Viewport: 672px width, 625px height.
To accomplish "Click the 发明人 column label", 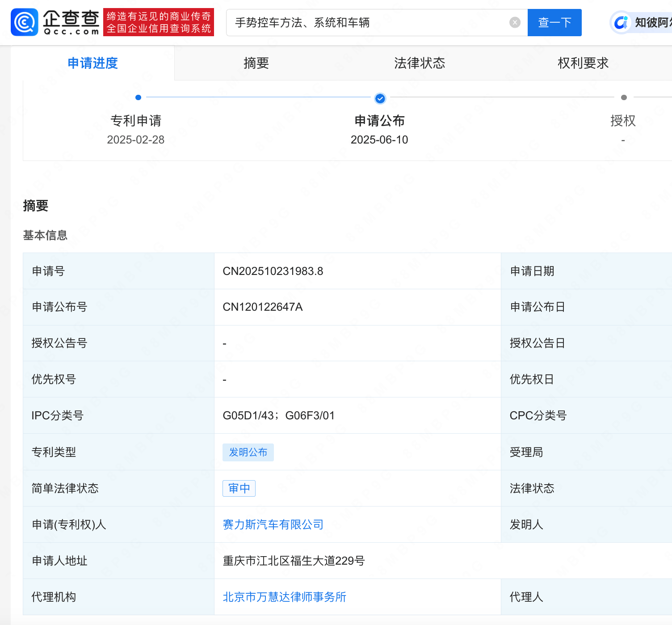I will coord(526,524).
